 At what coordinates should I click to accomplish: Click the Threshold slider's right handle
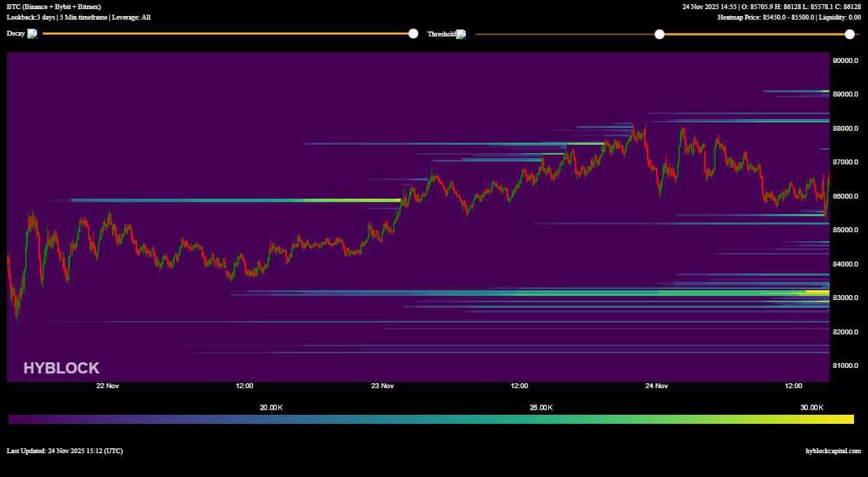tap(850, 33)
